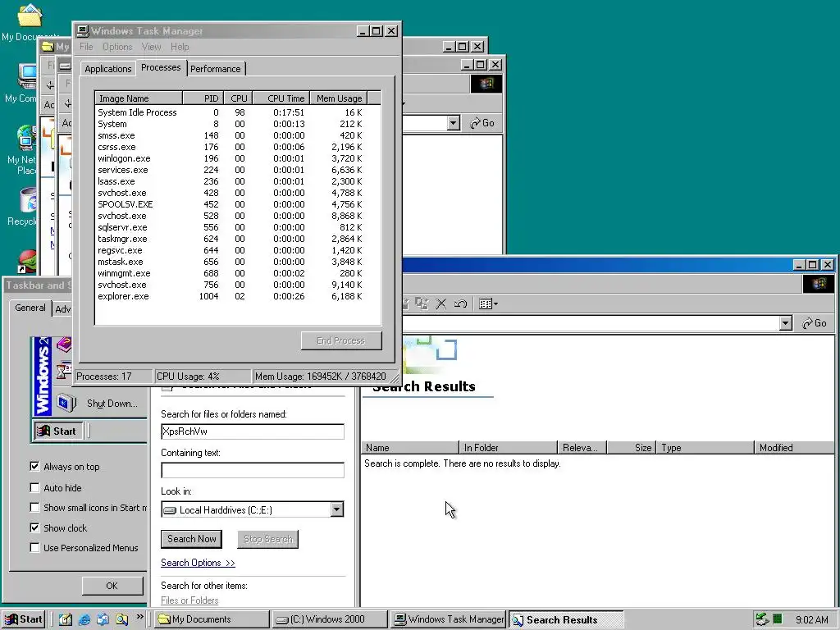Click the file name search field containing XpsRchVw
Image resolution: width=840 pixels, height=630 pixels.
(253, 431)
